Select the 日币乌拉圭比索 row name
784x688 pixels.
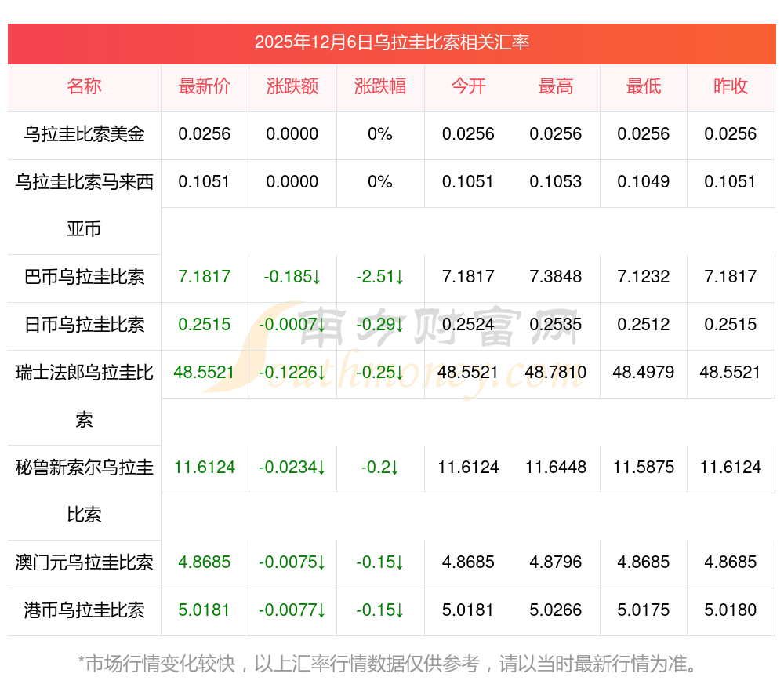tap(84, 325)
